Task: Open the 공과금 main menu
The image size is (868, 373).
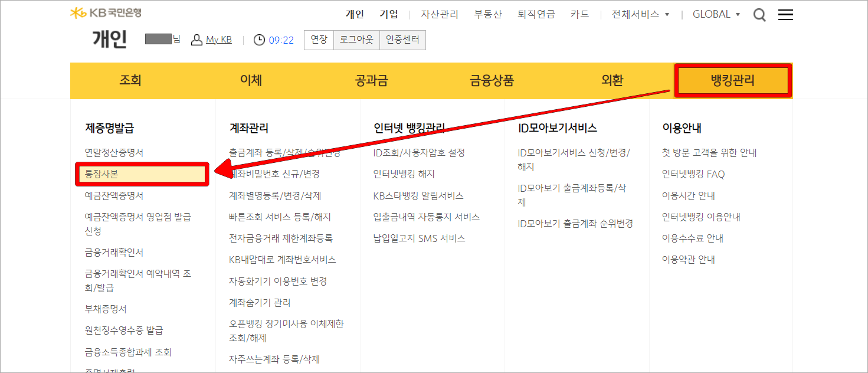Action: pyautogui.click(x=371, y=81)
